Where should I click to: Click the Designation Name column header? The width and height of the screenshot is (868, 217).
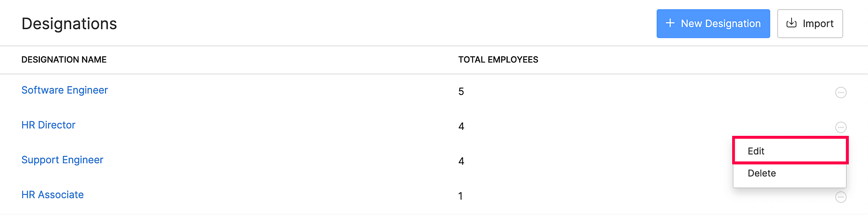click(64, 60)
